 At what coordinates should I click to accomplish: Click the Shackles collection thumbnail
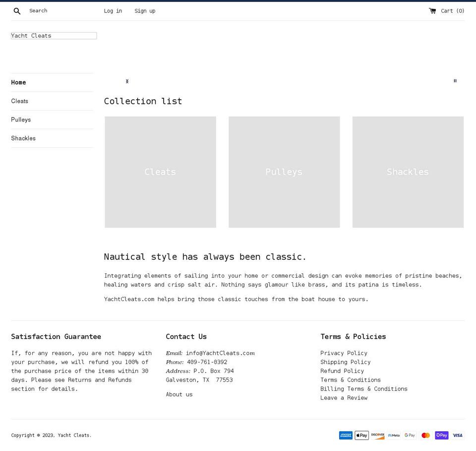(408, 172)
